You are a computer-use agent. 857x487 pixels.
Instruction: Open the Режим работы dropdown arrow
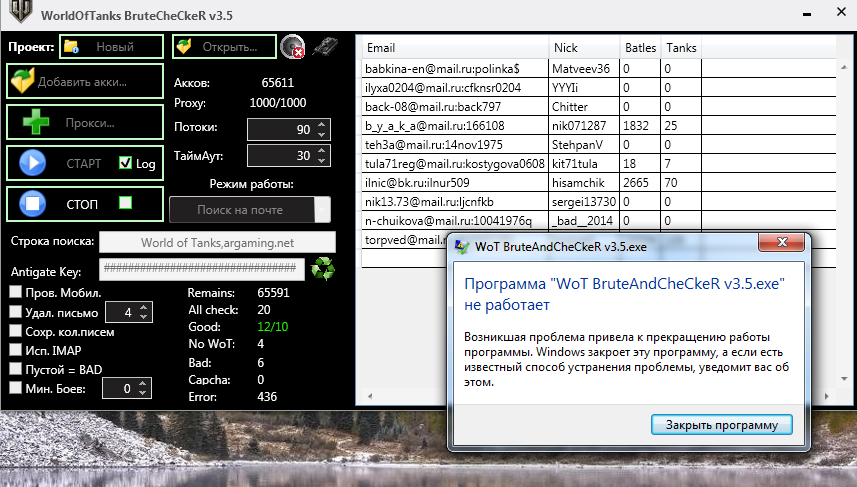tap(322, 210)
